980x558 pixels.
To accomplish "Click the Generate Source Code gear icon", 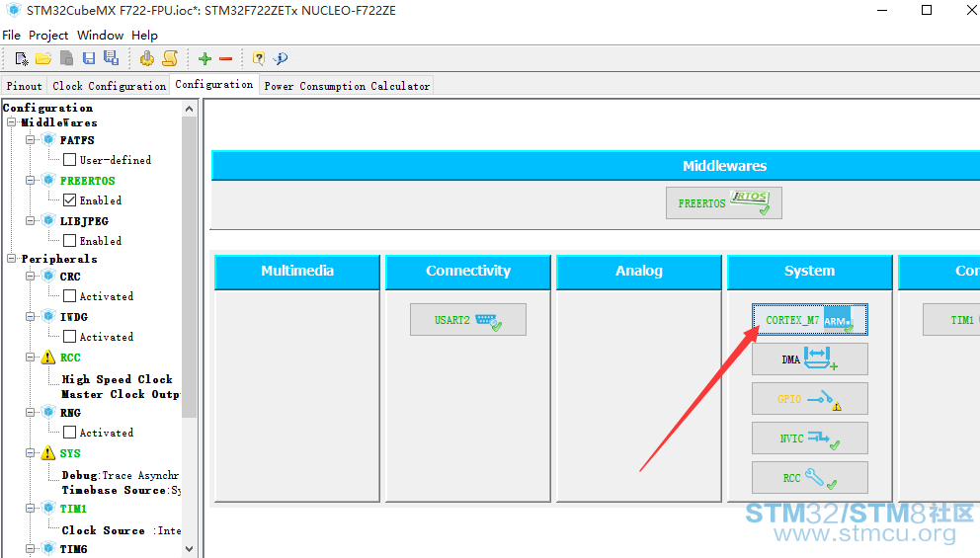I will coord(147,58).
